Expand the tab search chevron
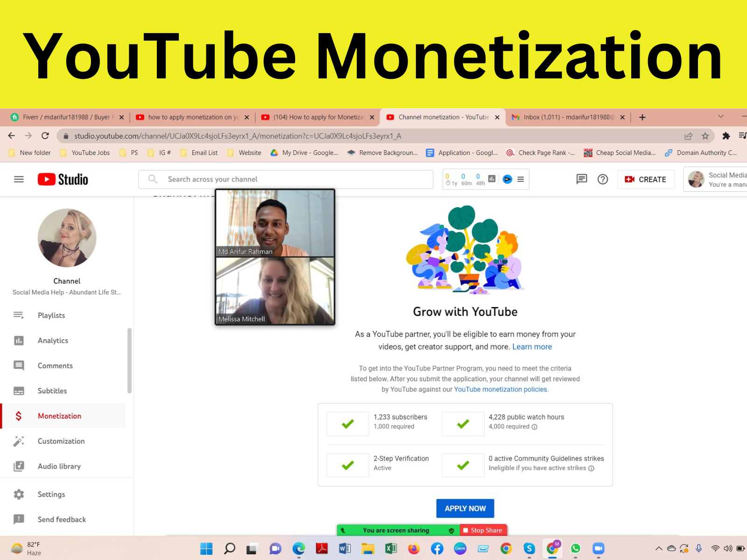 [721, 116]
